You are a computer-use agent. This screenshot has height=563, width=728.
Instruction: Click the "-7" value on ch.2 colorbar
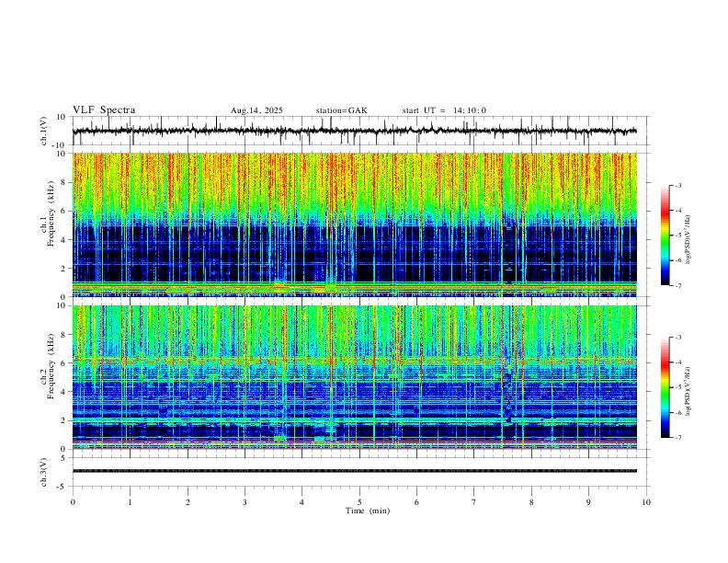tap(677, 438)
